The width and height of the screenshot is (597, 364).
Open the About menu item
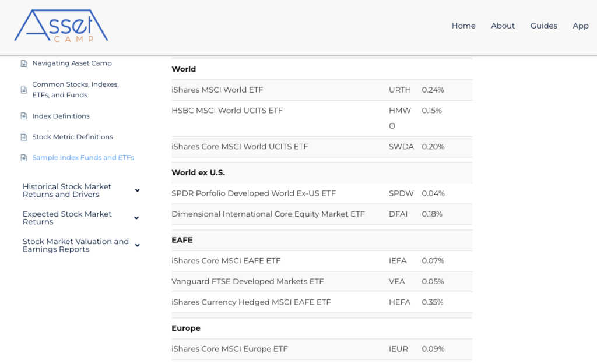click(x=503, y=26)
